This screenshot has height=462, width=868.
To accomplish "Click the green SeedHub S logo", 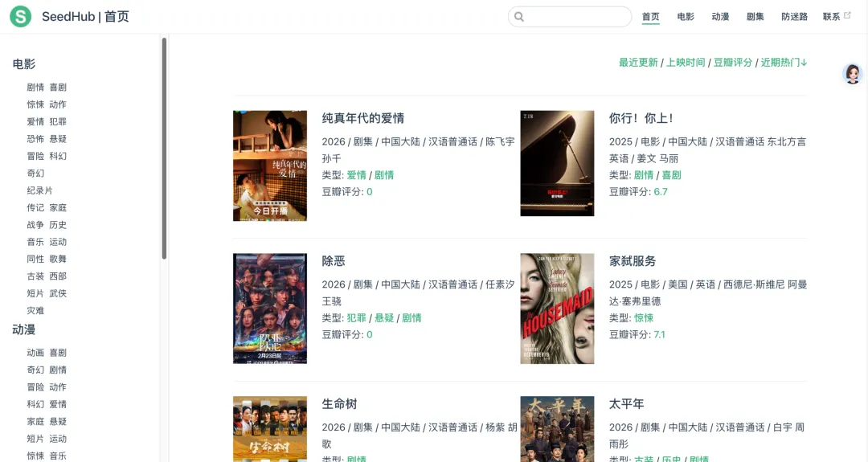I will [20, 17].
